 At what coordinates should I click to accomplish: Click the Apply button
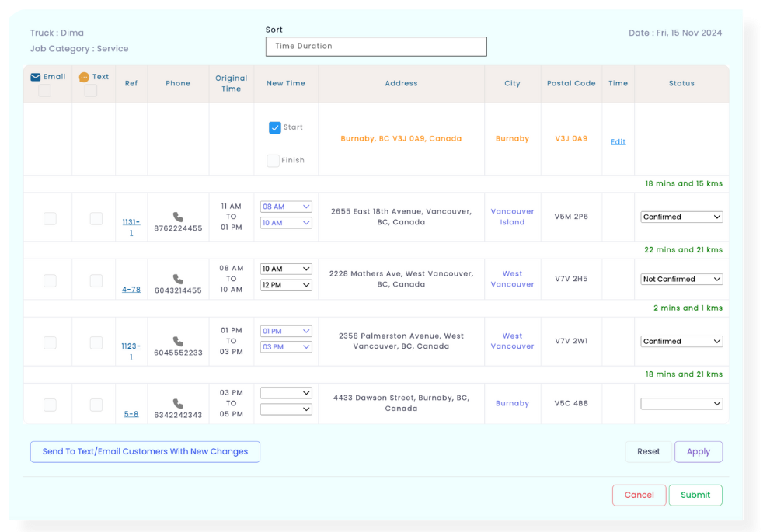[x=699, y=452]
